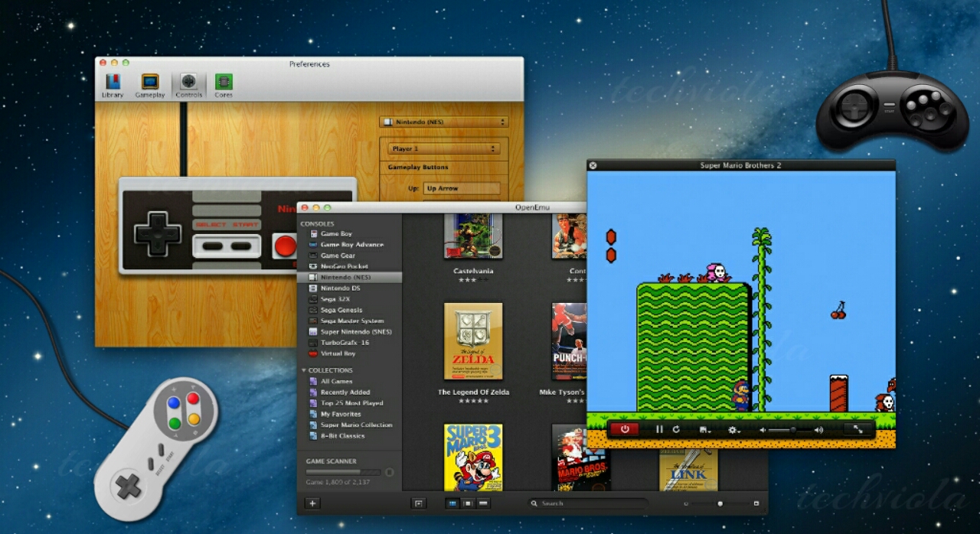The image size is (980, 534).
Task: Stop the game scanner with its round button
Action: click(390, 473)
